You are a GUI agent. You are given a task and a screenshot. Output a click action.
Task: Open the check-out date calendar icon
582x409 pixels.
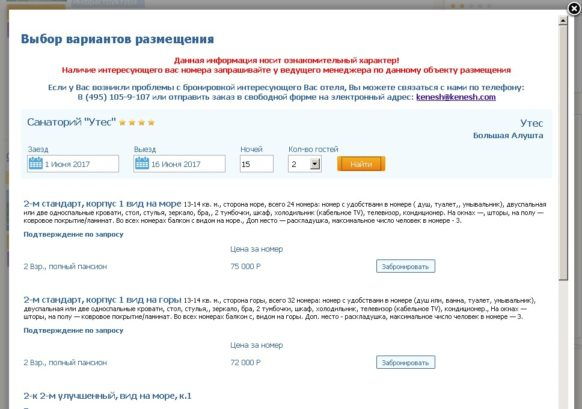(142, 163)
